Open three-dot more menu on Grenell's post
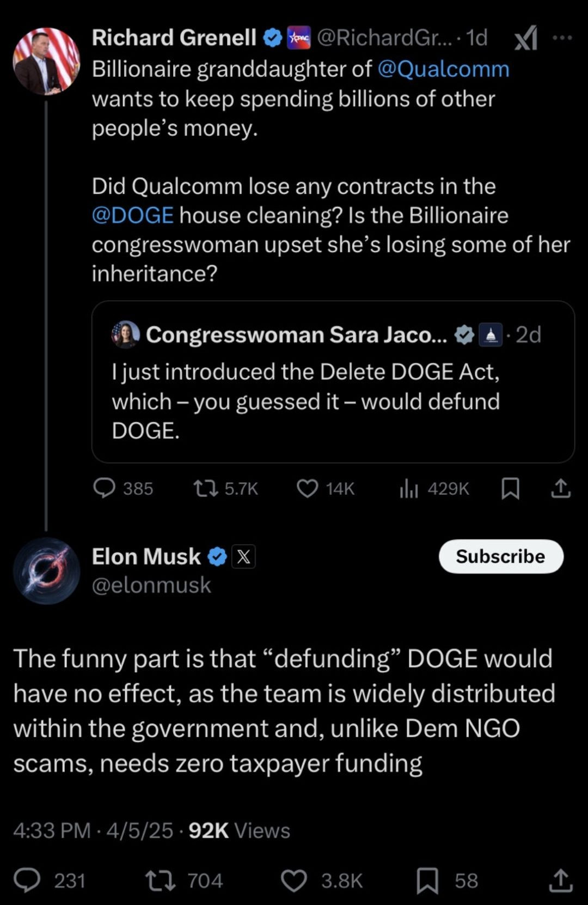Image resolution: width=588 pixels, height=905 pixels. (562, 38)
